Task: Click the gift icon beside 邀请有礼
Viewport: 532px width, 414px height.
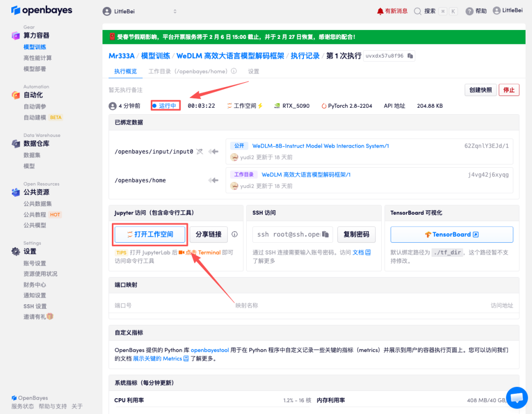Action: (50, 317)
